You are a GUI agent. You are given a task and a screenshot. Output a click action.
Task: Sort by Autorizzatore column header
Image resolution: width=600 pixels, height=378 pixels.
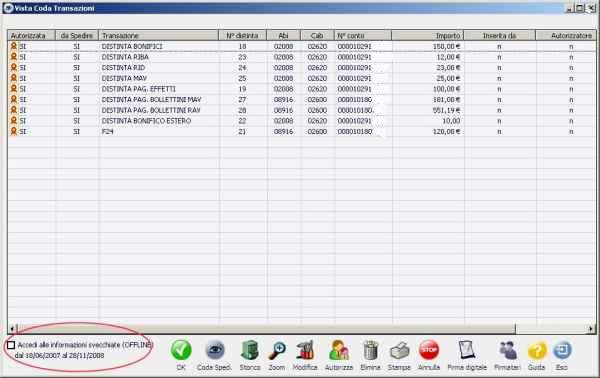click(x=566, y=36)
